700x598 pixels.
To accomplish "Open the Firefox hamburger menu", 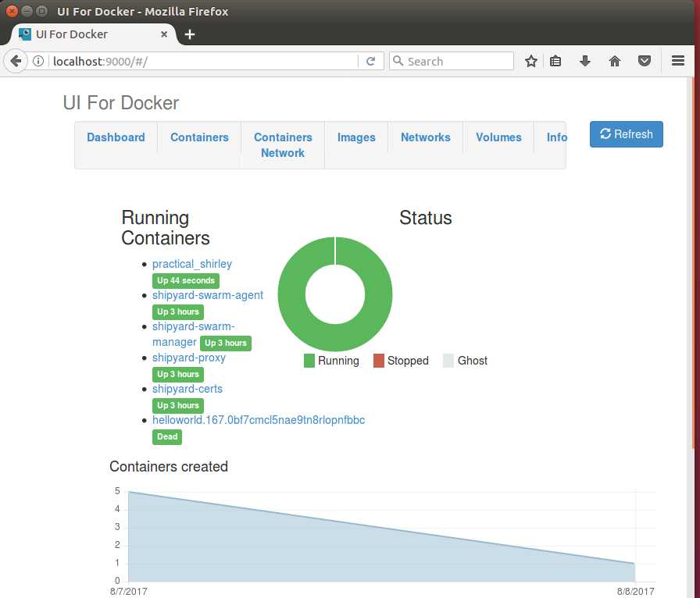I will click(677, 61).
